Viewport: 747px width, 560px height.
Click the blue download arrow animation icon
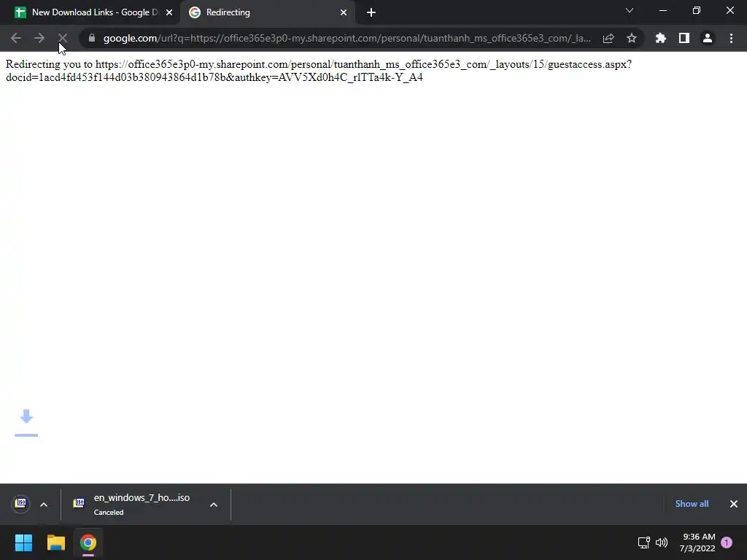point(26,422)
